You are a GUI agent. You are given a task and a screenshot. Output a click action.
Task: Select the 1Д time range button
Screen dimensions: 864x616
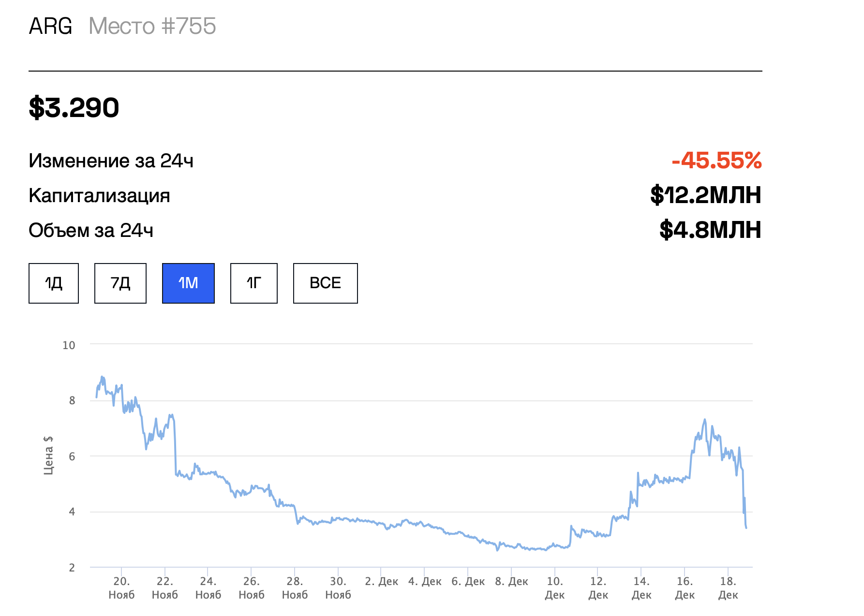pos(54,283)
